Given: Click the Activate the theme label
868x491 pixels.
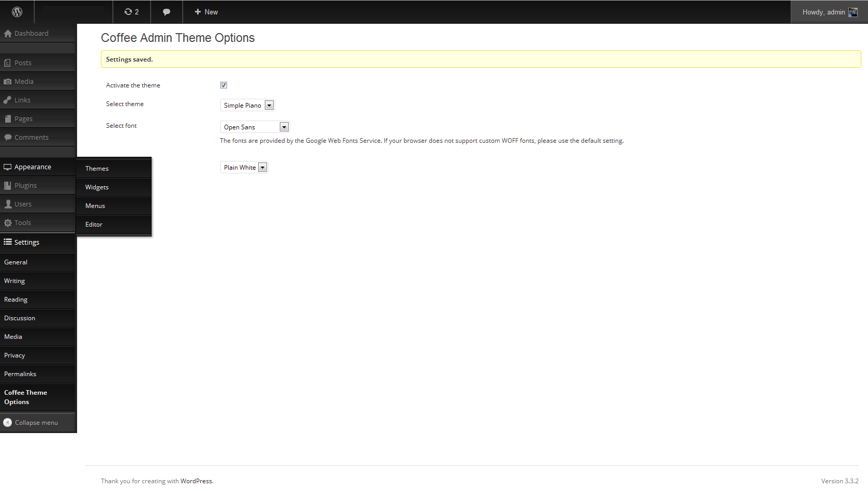Looking at the screenshot, I should pos(133,85).
